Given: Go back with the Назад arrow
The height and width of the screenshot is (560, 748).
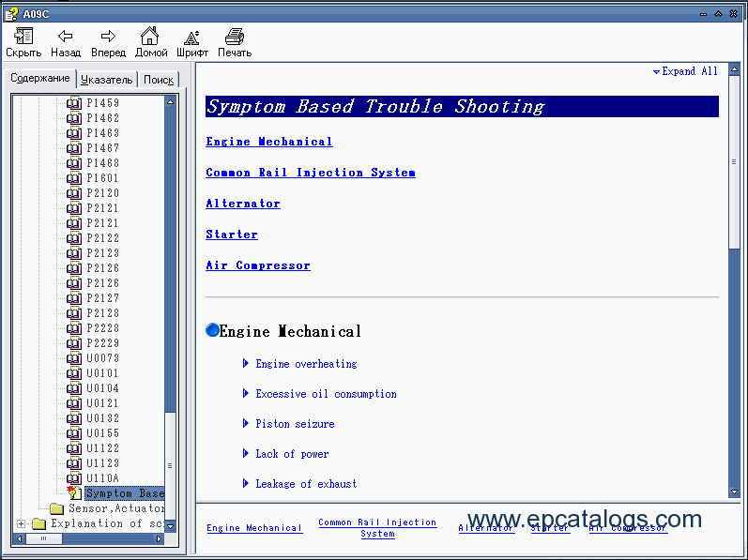Looking at the screenshot, I should [66, 36].
